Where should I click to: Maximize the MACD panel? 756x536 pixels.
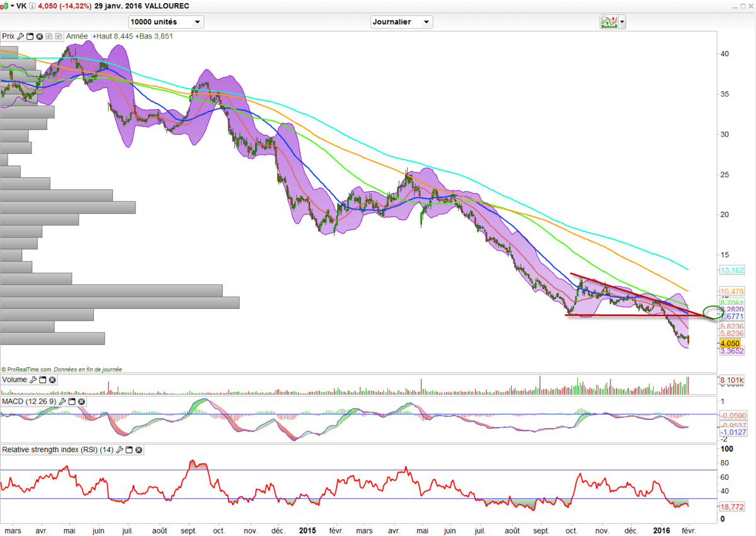[72, 402]
